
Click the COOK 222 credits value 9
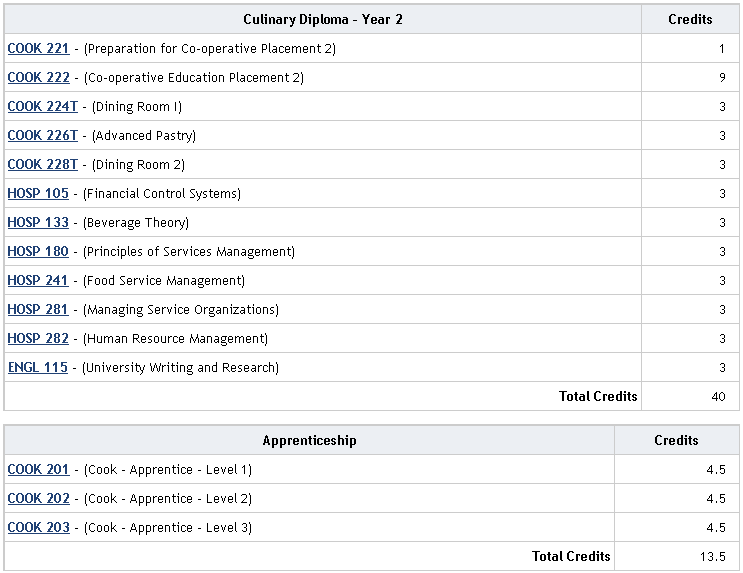[721, 77]
